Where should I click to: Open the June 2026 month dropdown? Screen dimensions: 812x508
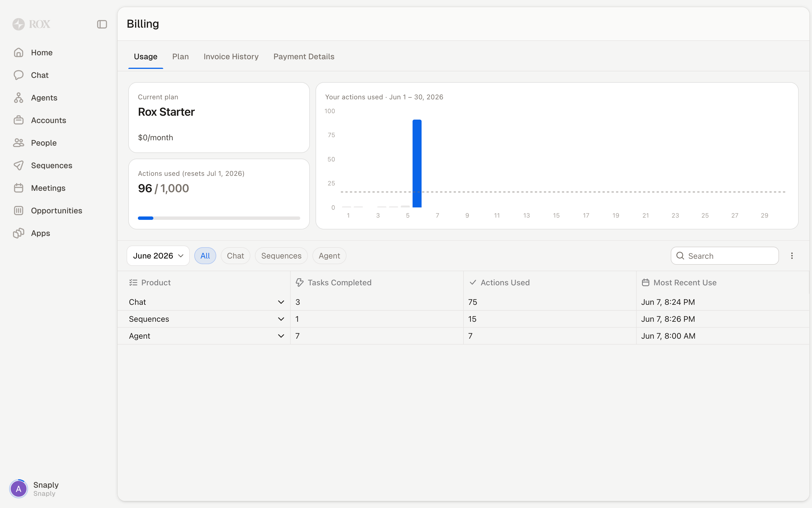(x=158, y=256)
